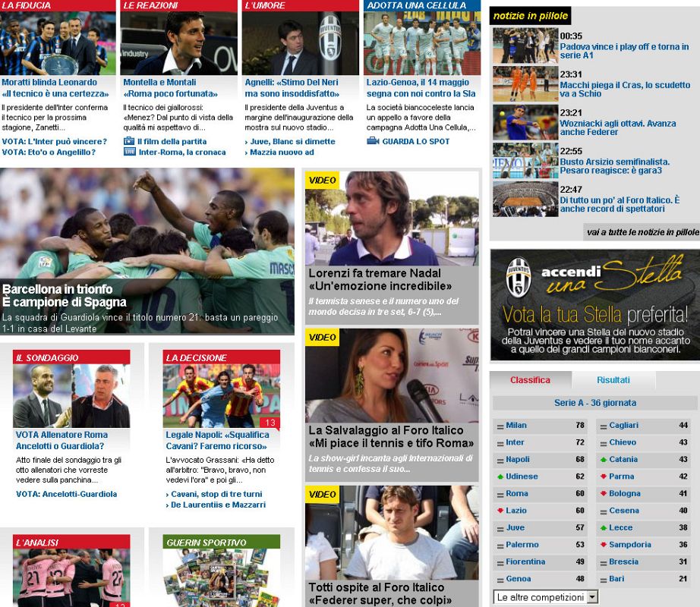Click yellow VIDEO badge on the Lorenzi clip
Viewport: 700px width, 607px height.
click(x=322, y=181)
